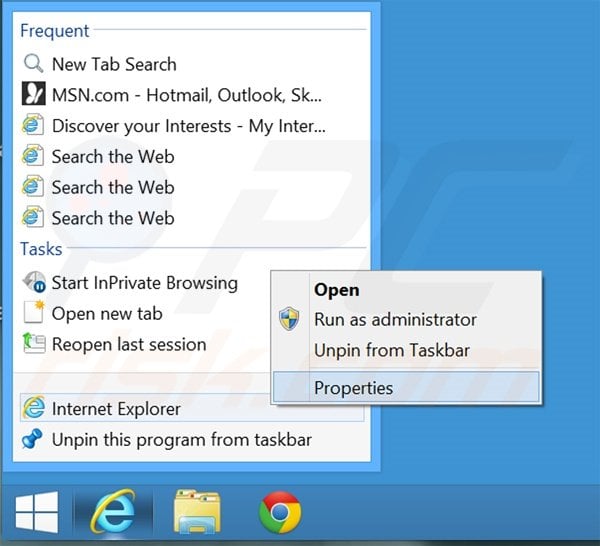
Task: Click the Reopen last session icon
Action: 34,343
